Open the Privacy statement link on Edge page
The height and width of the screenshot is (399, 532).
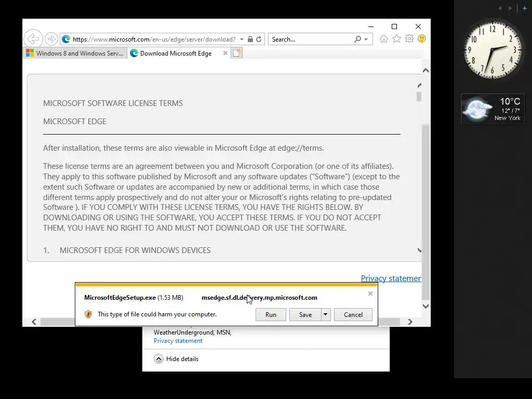click(391, 278)
